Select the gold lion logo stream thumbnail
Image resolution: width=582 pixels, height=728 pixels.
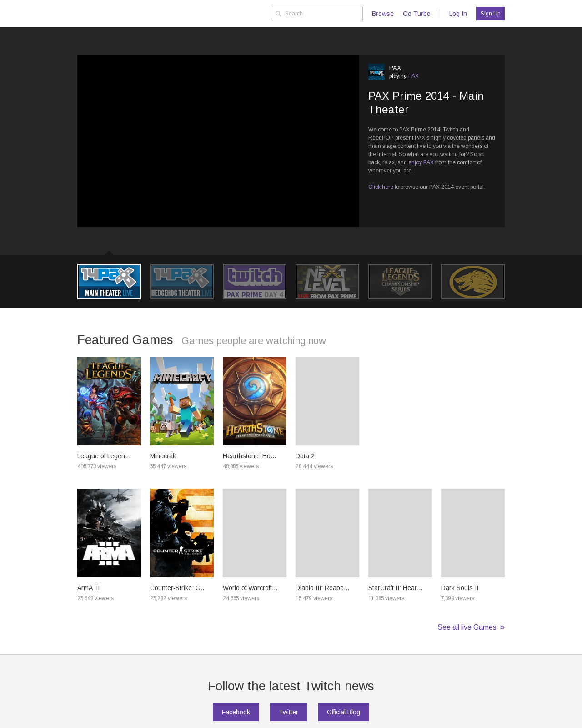(x=473, y=282)
